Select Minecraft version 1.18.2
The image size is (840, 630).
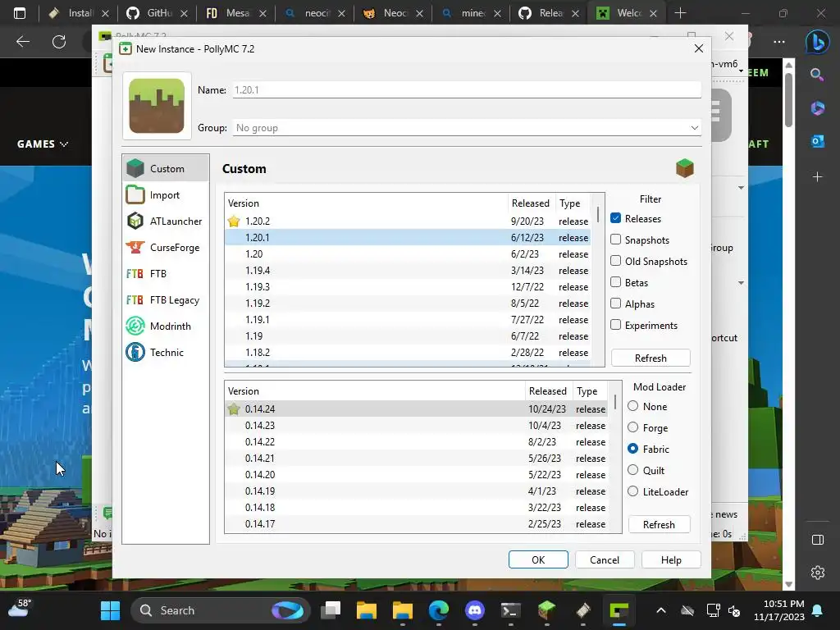(408, 353)
